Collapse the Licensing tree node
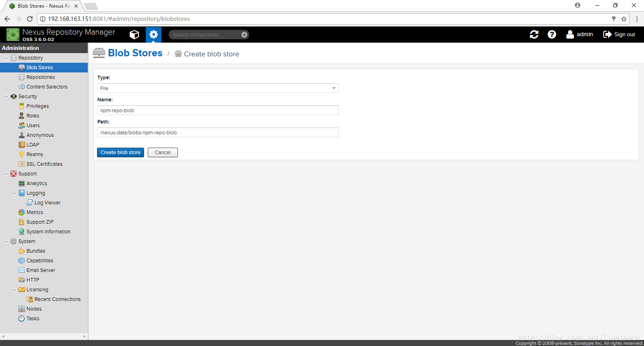Viewport: 644px width, 346px height. 14,290
